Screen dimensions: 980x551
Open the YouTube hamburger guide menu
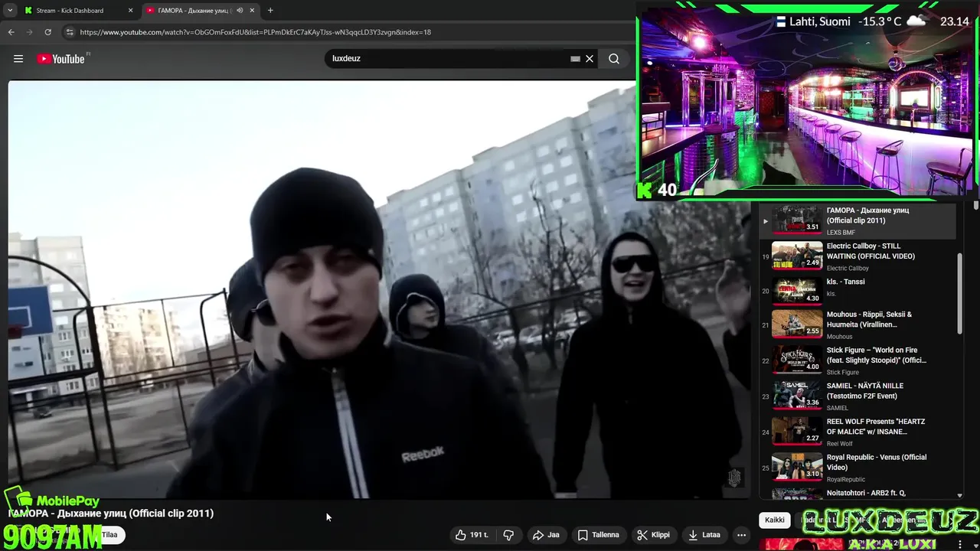click(x=18, y=59)
